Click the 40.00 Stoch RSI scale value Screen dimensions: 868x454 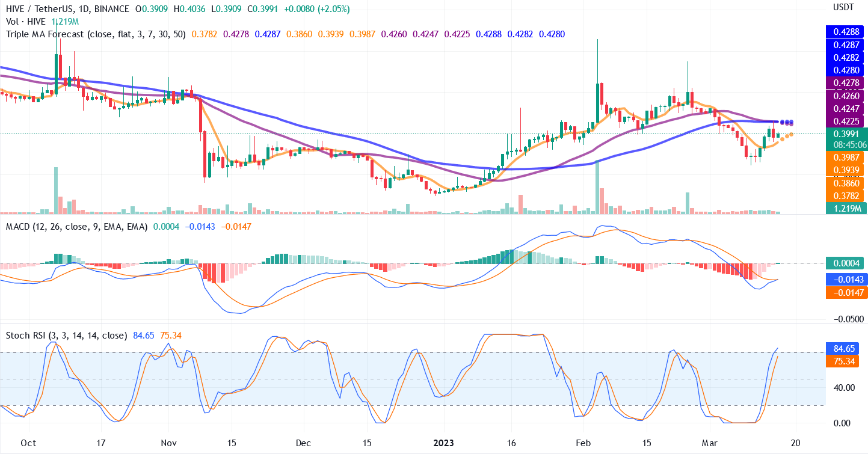(x=844, y=387)
